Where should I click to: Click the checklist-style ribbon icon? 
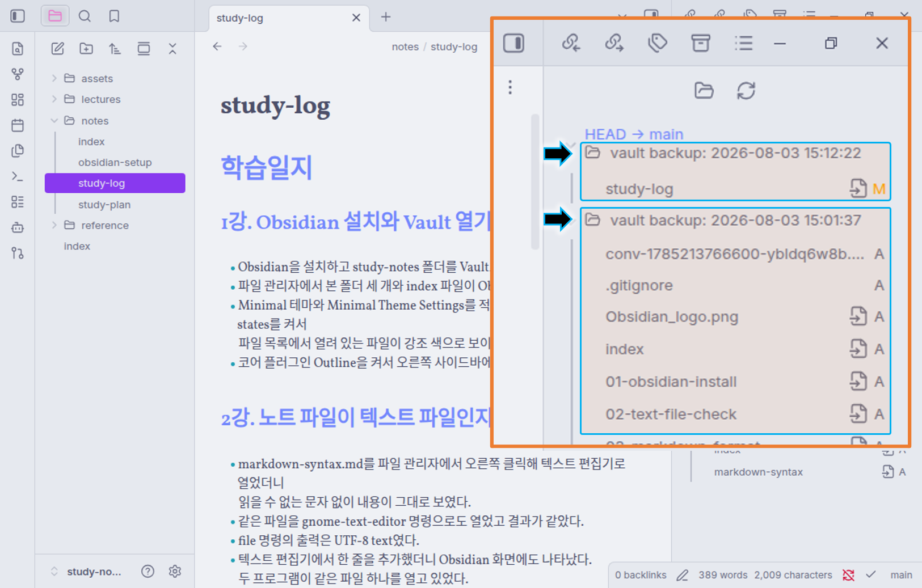(x=18, y=202)
